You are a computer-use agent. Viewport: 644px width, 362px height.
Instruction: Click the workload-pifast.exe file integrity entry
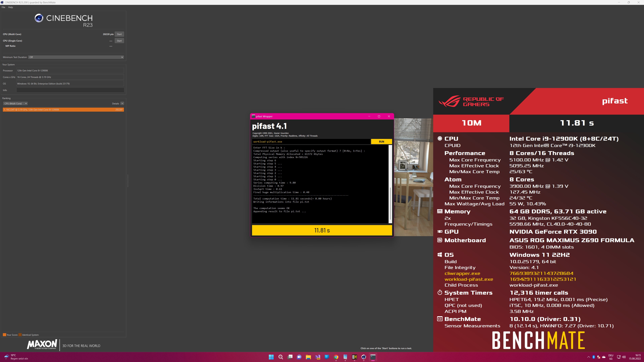point(469,279)
